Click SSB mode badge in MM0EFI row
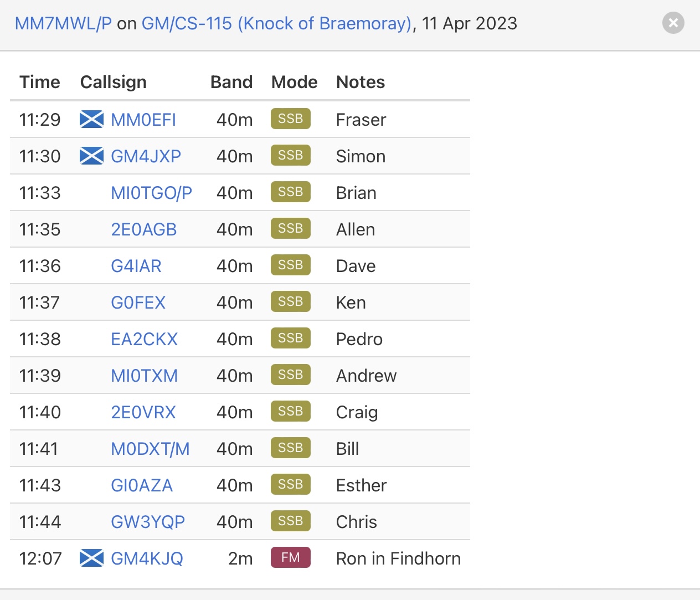The image size is (700, 600). click(291, 119)
